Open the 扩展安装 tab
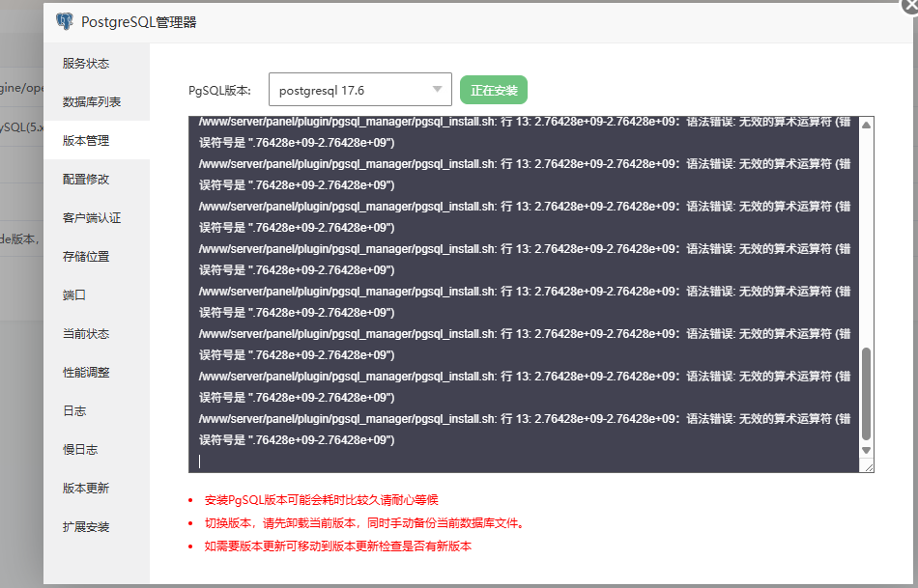This screenshot has width=918, height=588. pos(97,526)
